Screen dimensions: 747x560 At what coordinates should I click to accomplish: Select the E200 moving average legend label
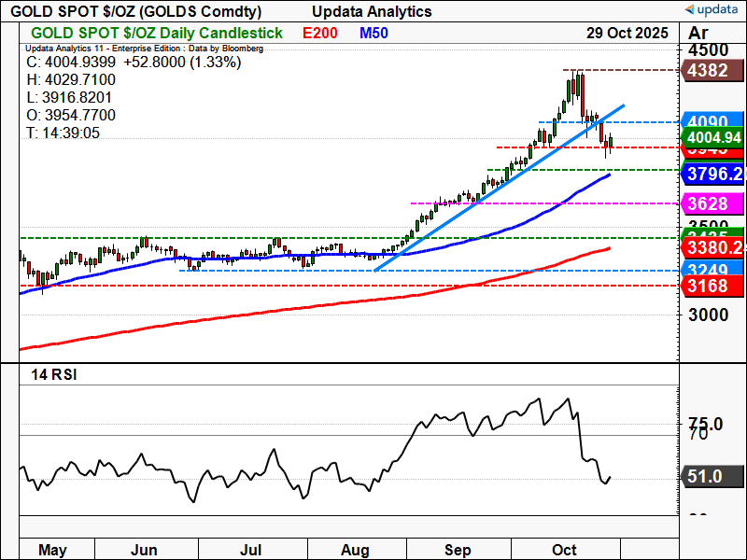(321, 33)
